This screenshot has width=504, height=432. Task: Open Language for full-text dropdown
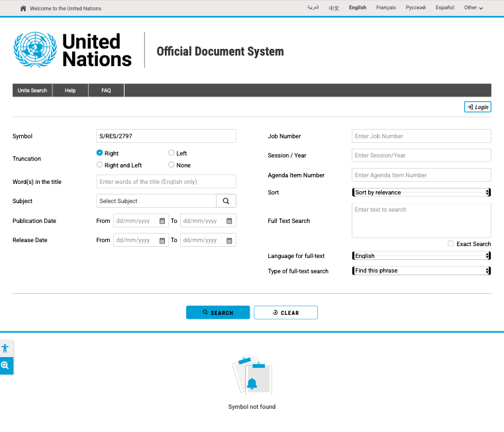[421, 255]
